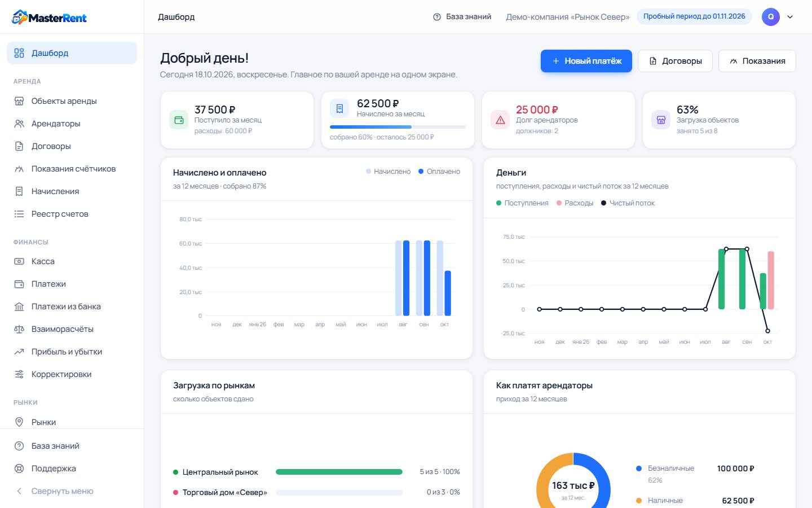Select Взаиморасчёты in the Финансы section
The width and height of the screenshot is (812, 508).
72,329
